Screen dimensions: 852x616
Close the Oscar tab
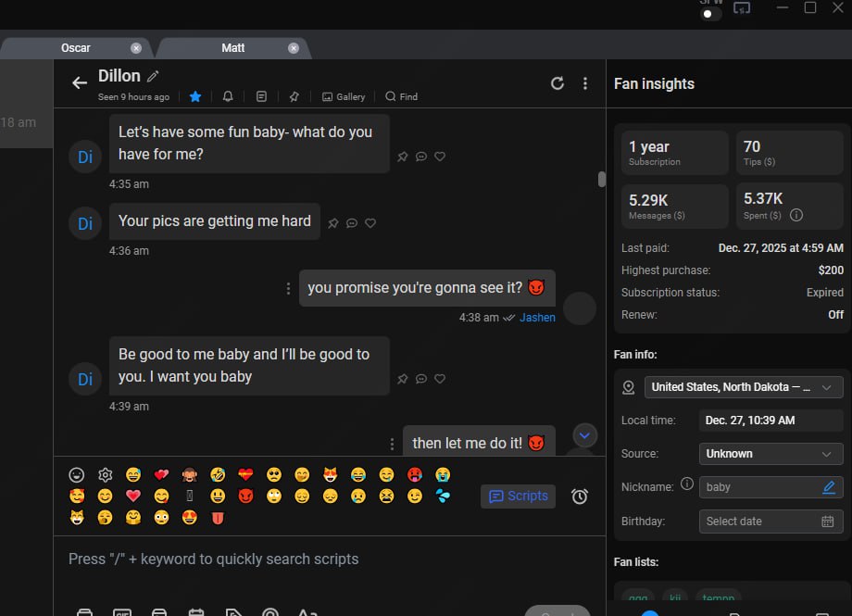click(x=136, y=48)
